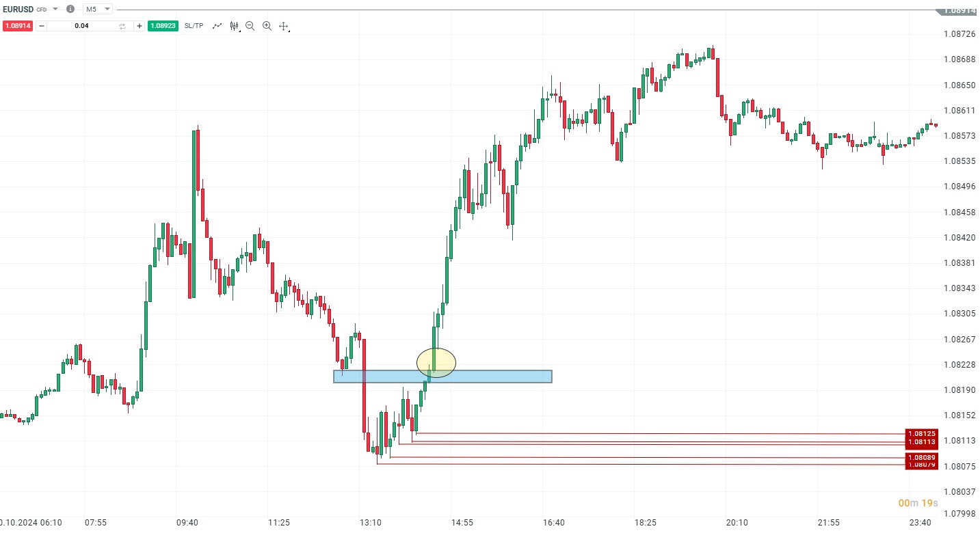
Task: Open the EURUSD symbol dropdown arrow
Action: point(55,9)
